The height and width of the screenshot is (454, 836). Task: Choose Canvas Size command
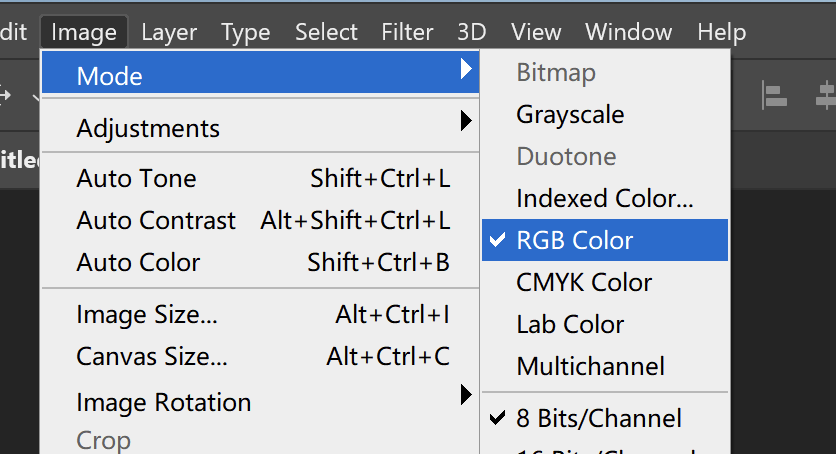(151, 357)
